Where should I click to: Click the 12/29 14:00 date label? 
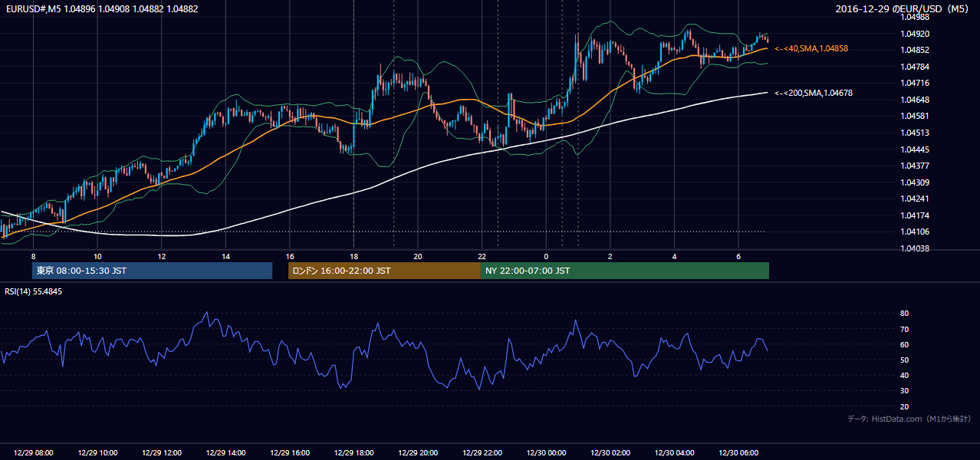pyautogui.click(x=225, y=453)
